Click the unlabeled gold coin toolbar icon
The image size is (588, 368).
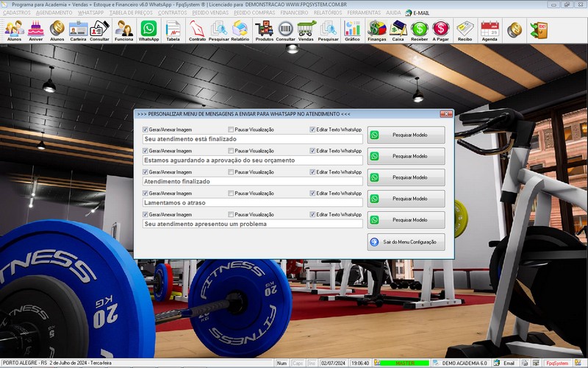[514, 29]
